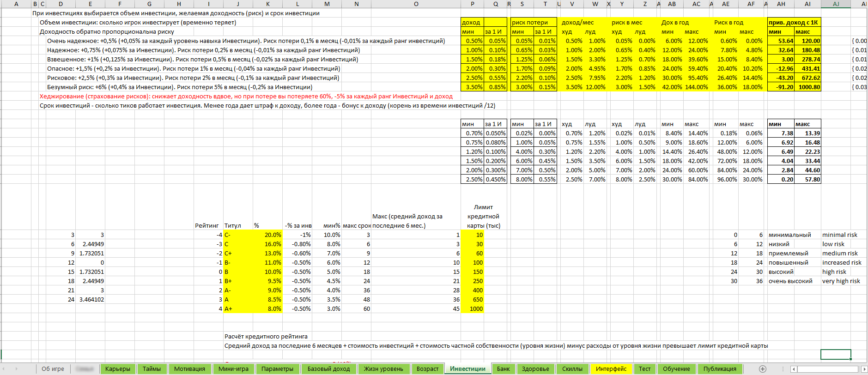
Task: Select the Возраст sheet tab
Action: (427, 369)
